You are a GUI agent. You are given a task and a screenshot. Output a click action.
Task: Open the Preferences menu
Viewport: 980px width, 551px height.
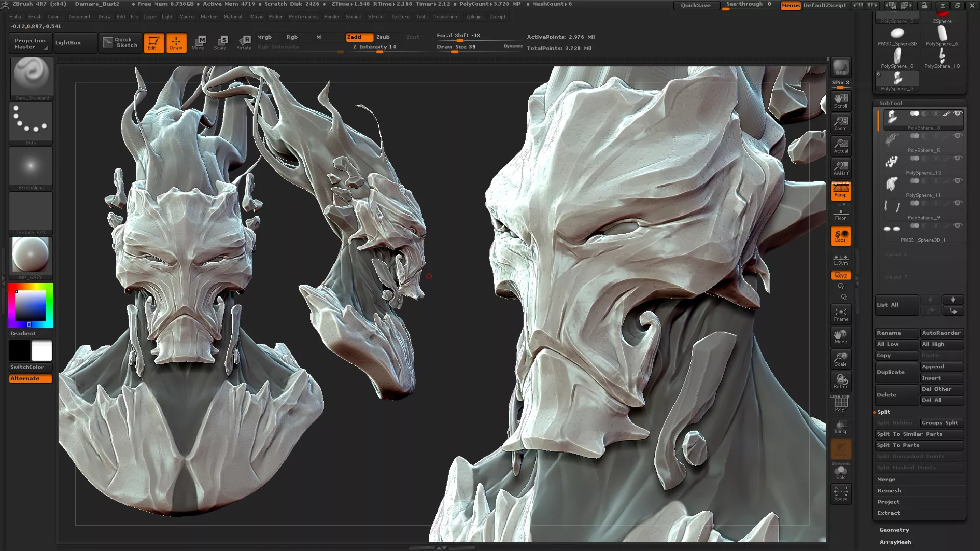(x=303, y=16)
